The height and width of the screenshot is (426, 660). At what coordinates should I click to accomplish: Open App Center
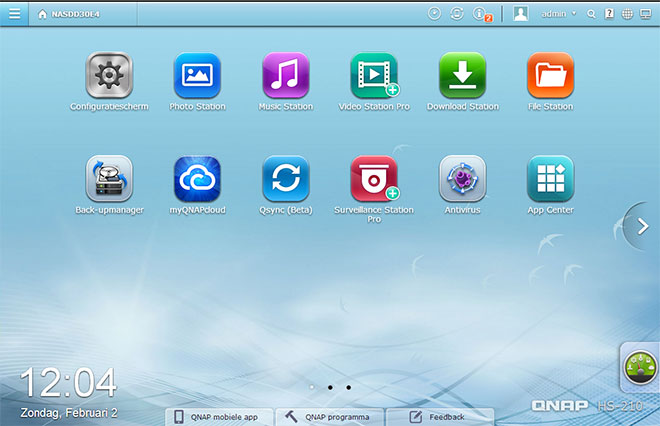click(551, 178)
